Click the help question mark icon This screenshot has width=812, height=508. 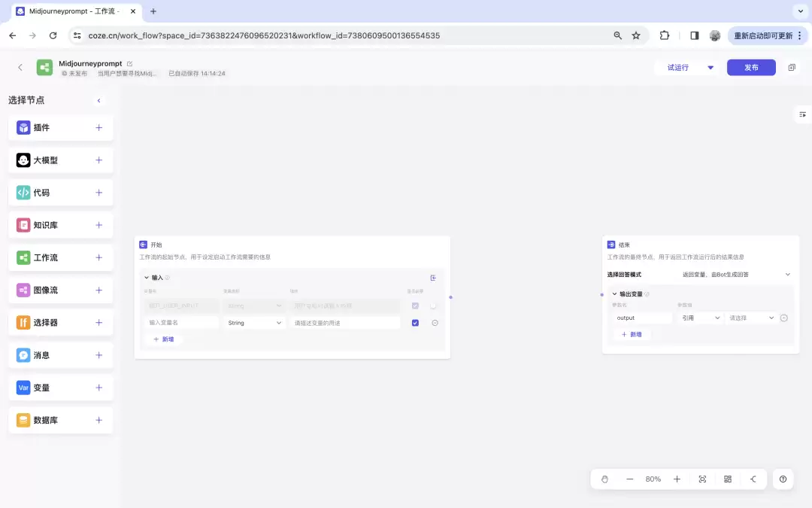[x=783, y=479]
